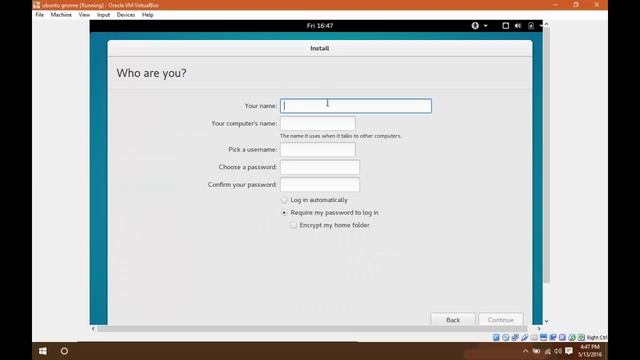Viewport: 640px width, 360px height.
Task: Click the Your computer's name field
Action: (x=318, y=123)
